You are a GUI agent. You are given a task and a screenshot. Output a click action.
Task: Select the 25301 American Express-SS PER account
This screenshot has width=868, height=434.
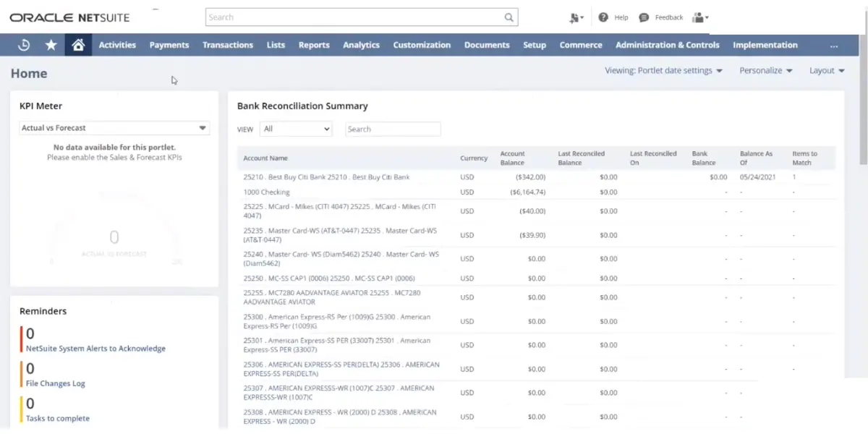pyautogui.click(x=337, y=345)
